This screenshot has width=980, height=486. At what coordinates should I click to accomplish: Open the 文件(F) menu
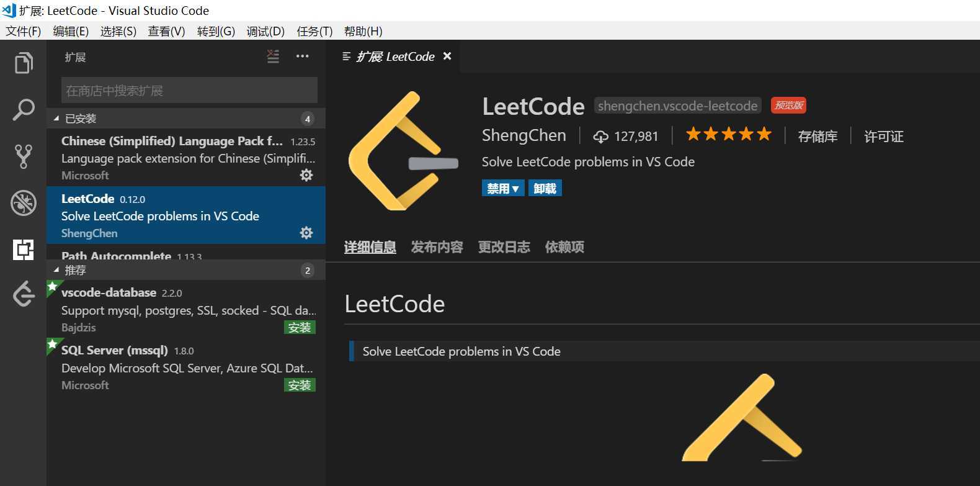click(24, 31)
